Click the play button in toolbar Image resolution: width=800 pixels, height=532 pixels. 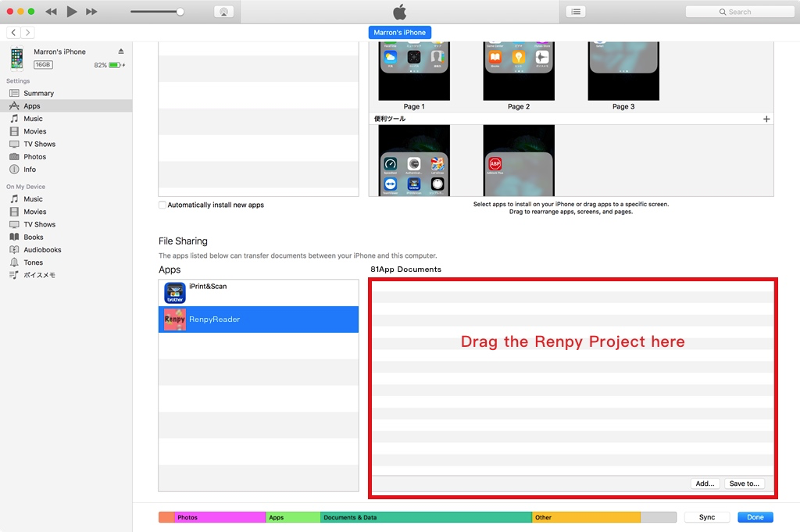(72, 12)
